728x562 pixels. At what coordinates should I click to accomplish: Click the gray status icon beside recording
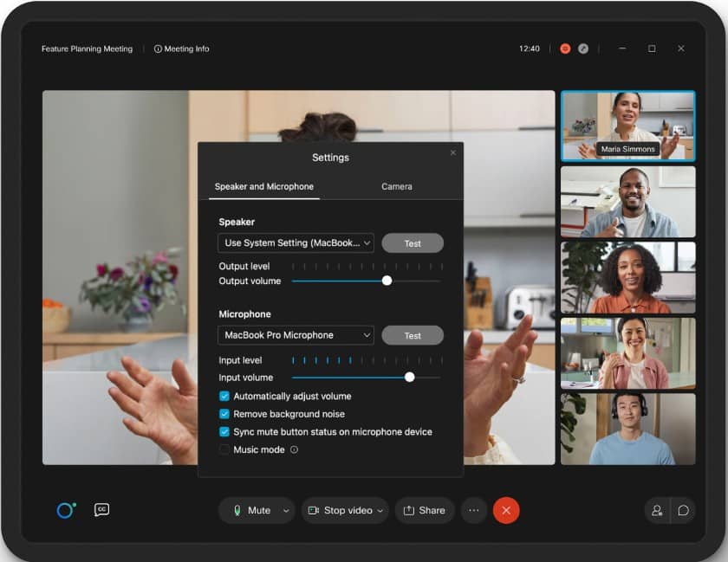point(583,48)
